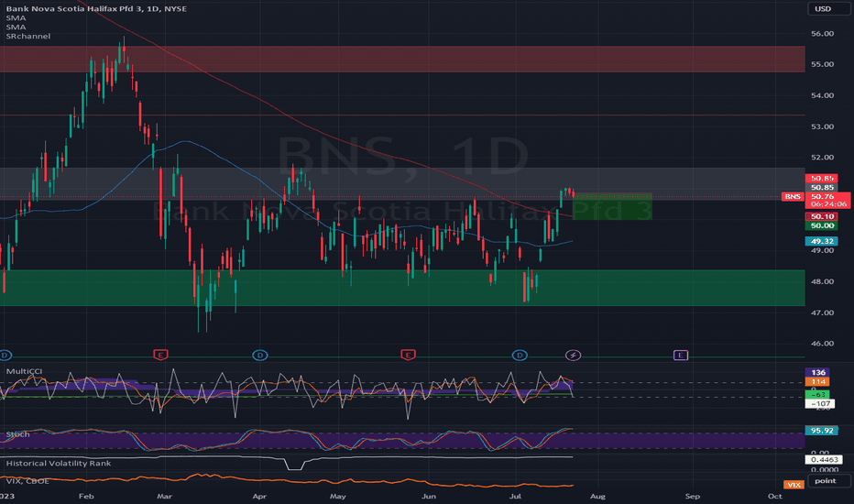Click the red earnings marker in late May

point(408,356)
